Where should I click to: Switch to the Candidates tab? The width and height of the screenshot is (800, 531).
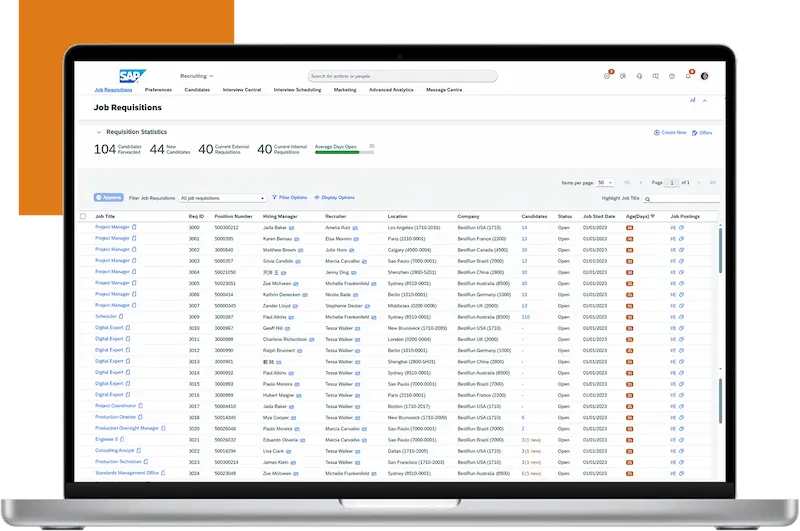point(197,90)
